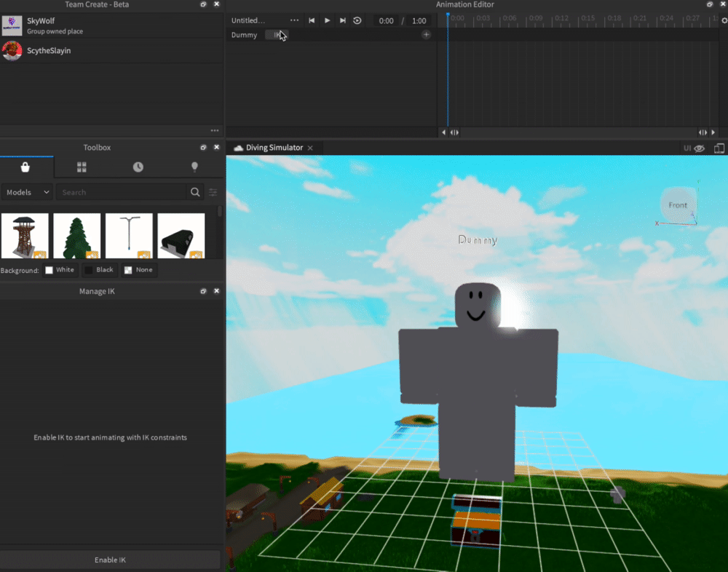Select the street lamp model thumbnail
Viewport: 728px width, 572px height.
pyautogui.click(x=129, y=236)
